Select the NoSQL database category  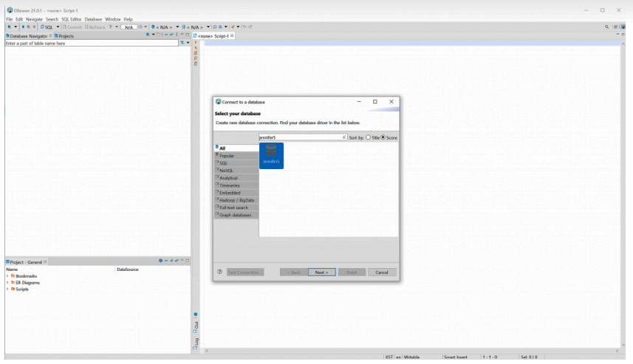236,171
